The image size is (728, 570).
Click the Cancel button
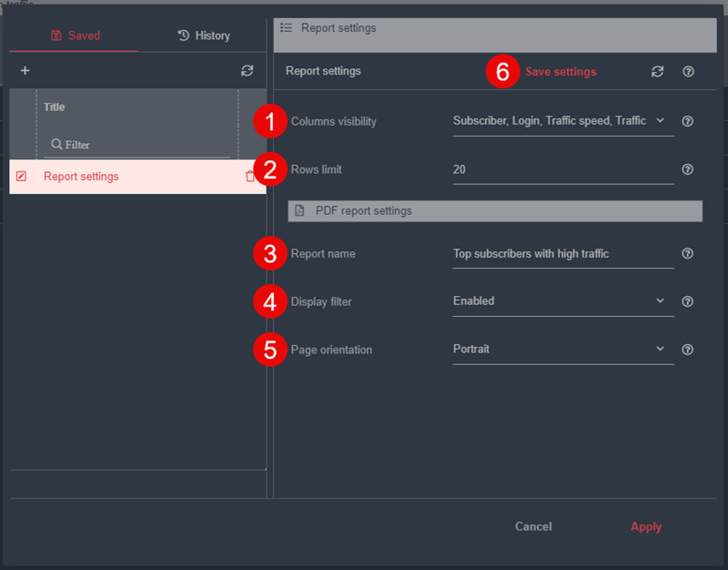point(533,526)
